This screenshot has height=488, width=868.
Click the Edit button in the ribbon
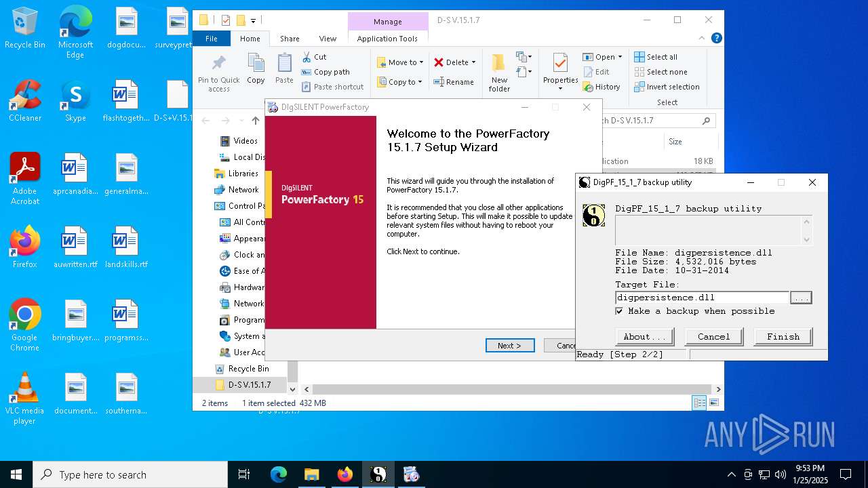coord(596,72)
